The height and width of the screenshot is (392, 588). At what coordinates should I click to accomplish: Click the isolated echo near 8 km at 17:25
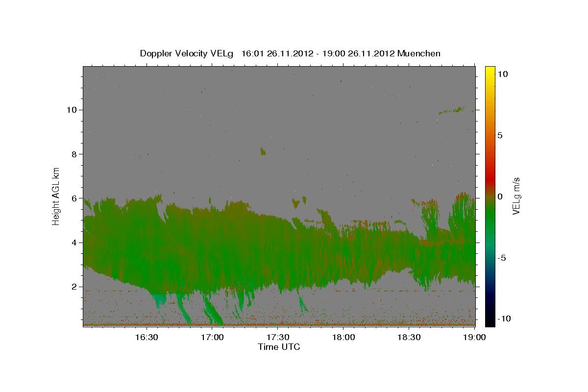[x=263, y=151]
